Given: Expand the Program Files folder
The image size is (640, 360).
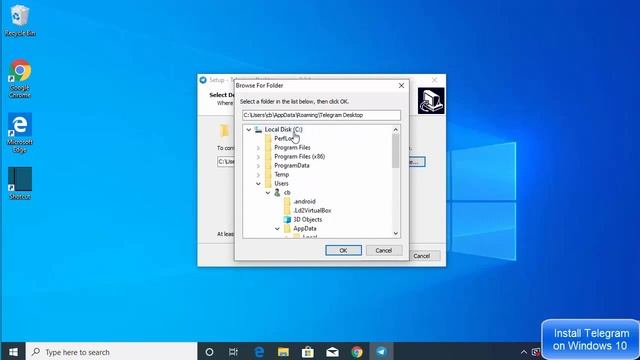Looking at the screenshot, I should [x=258, y=147].
